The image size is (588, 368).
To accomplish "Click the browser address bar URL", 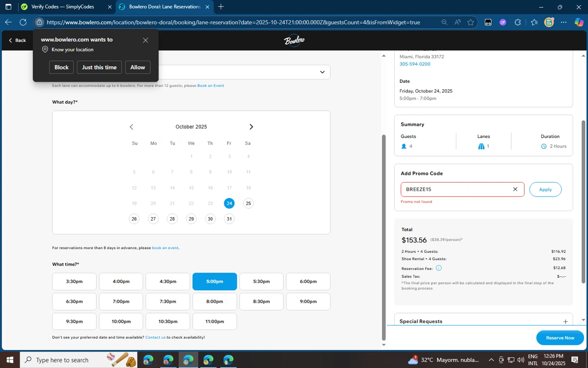I will (x=233, y=22).
